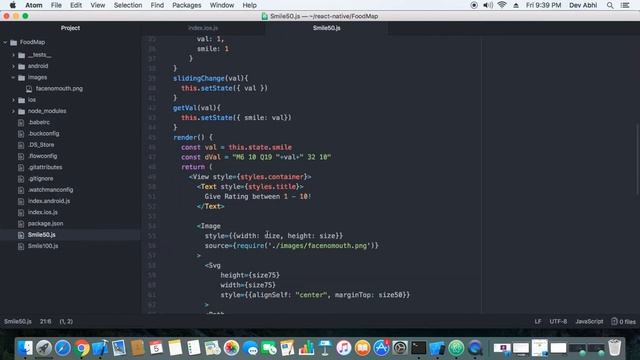Select the Smile50.js editor tab

point(327,28)
